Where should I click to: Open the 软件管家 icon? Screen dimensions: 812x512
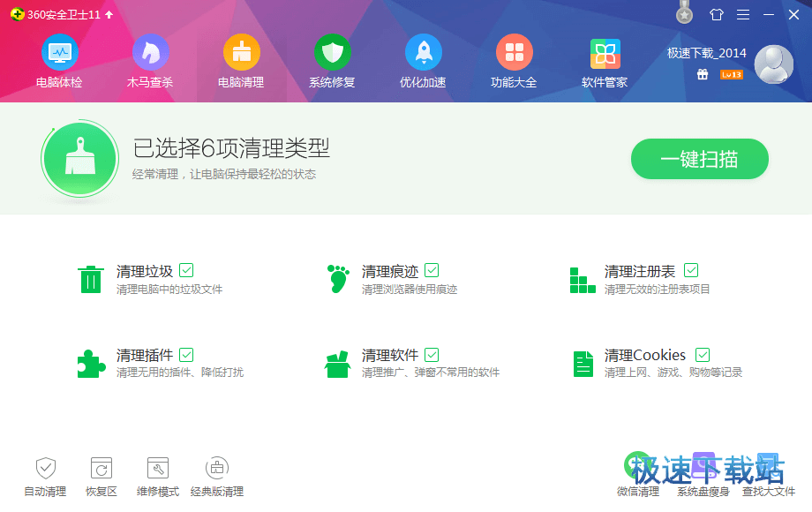coord(605,54)
